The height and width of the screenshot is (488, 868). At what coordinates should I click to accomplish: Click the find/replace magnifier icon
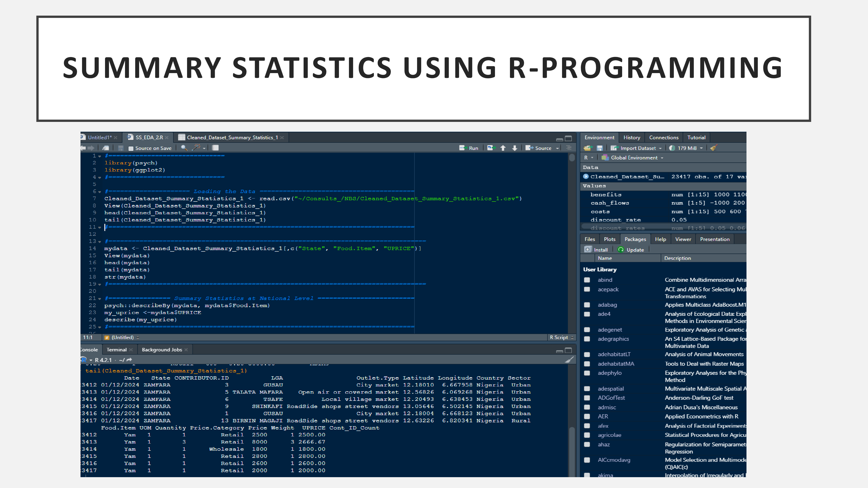pyautogui.click(x=184, y=148)
